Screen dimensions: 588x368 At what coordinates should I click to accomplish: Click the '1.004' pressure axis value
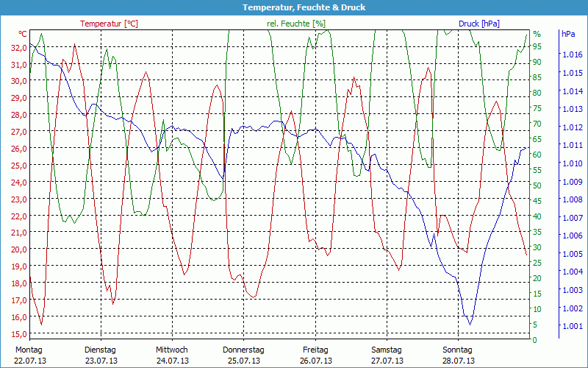[x=573, y=272]
